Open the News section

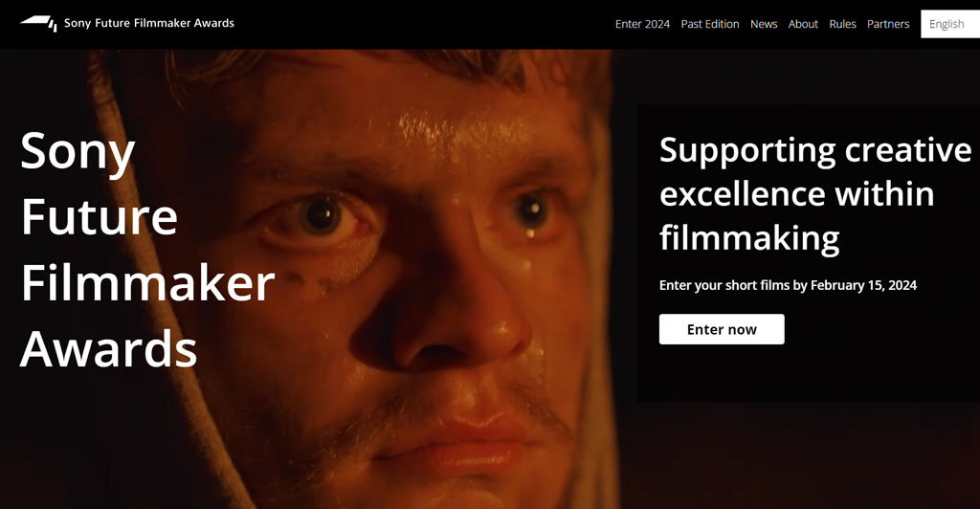pyautogui.click(x=763, y=24)
